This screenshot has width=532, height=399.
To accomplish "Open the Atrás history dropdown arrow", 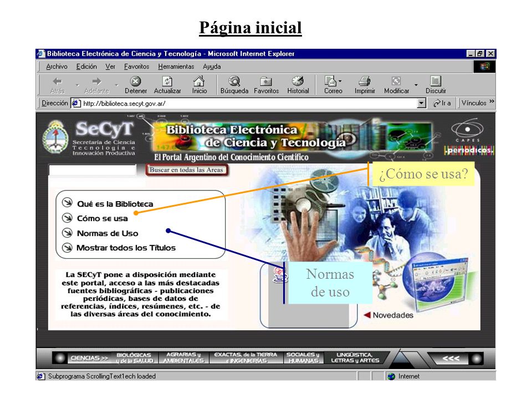I will tap(78, 85).
